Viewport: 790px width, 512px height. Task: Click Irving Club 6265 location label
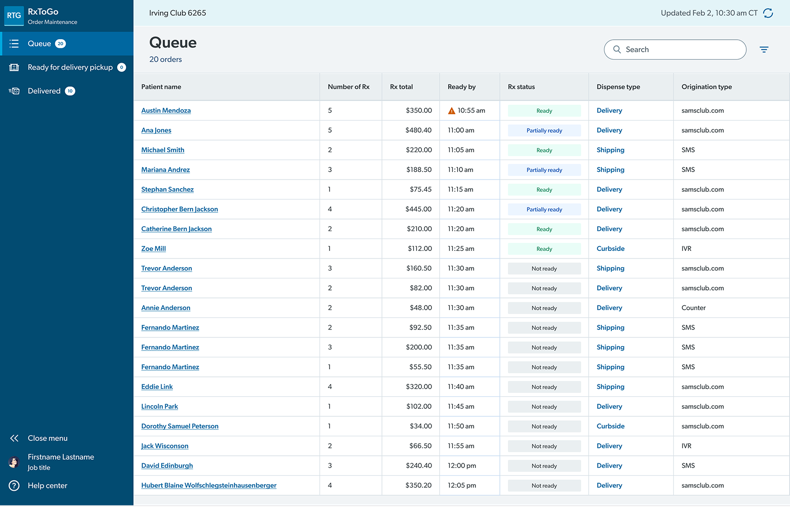tap(177, 13)
